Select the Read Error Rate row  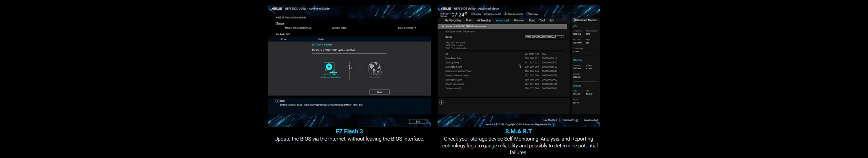501,58
